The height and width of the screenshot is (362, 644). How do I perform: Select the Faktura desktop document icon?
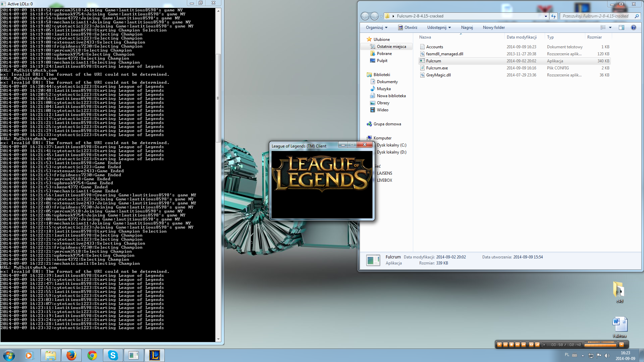point(620,327)
